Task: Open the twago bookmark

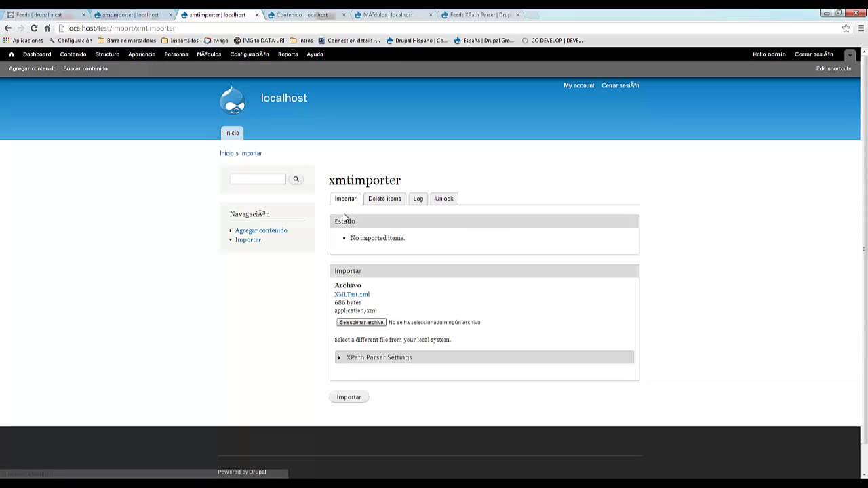Action: (216, 41)
